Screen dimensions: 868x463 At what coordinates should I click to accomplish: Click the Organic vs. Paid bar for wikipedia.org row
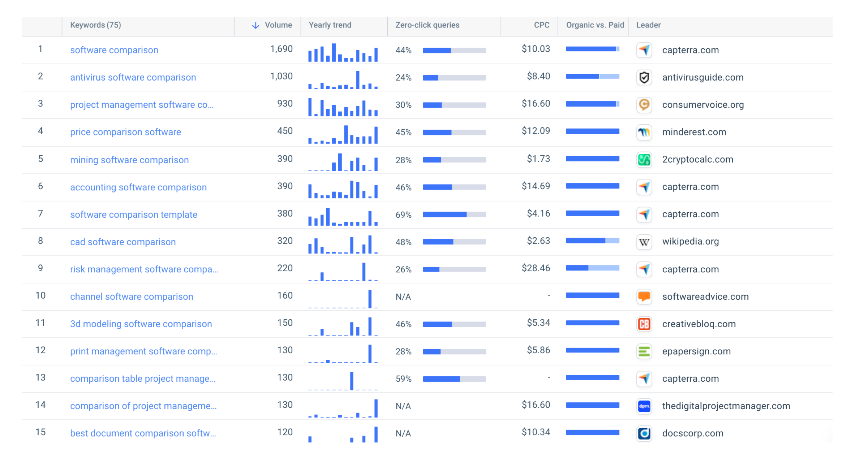pos(593,241)
